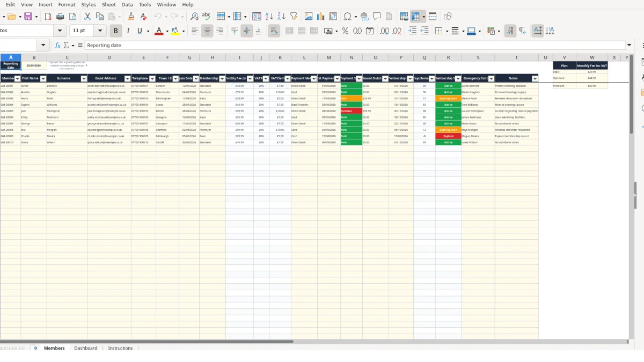This screenshot has width=644, height=362.
Task: Increase indent of cell
Action: click(x=412, y=31)
